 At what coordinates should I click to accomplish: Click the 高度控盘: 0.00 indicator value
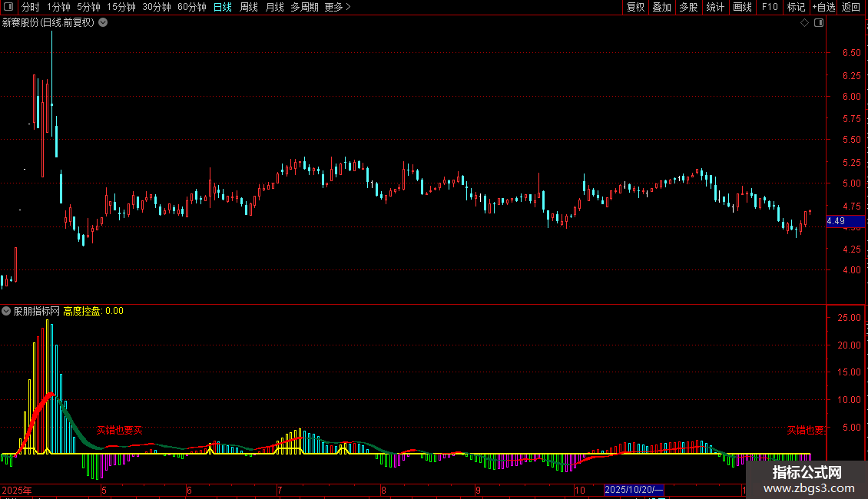[x=93, y=311]
